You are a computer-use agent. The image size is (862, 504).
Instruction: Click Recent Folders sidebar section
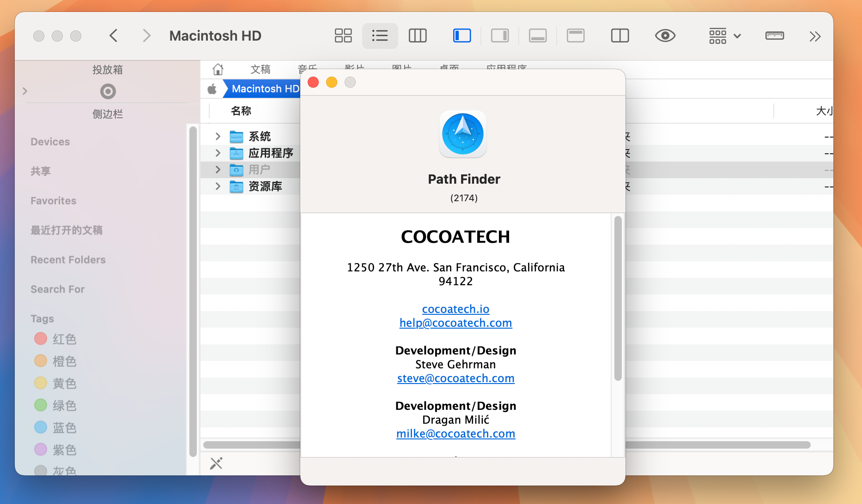(x=68, y=260)
